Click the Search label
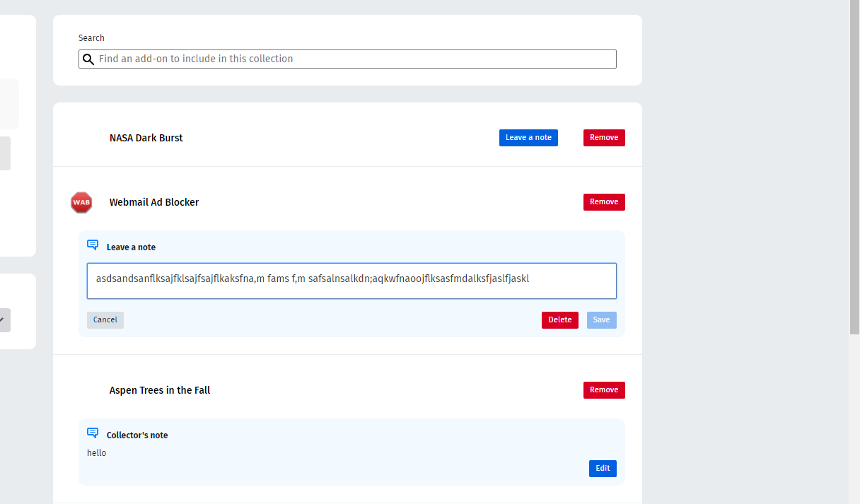 91,38
